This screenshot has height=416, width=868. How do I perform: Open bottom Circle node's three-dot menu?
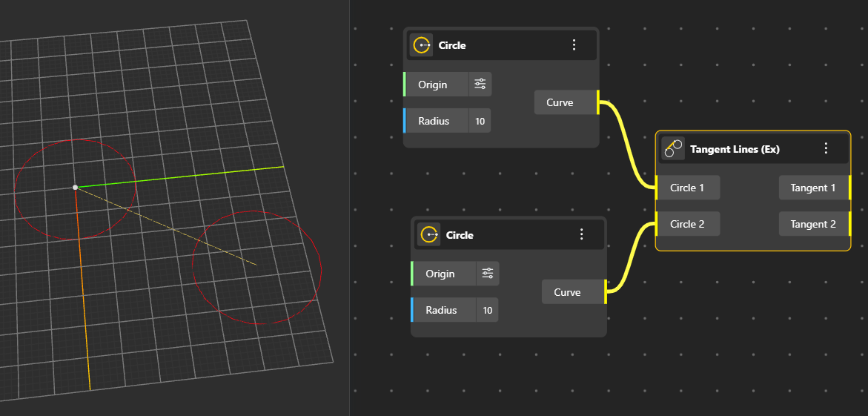581,234
